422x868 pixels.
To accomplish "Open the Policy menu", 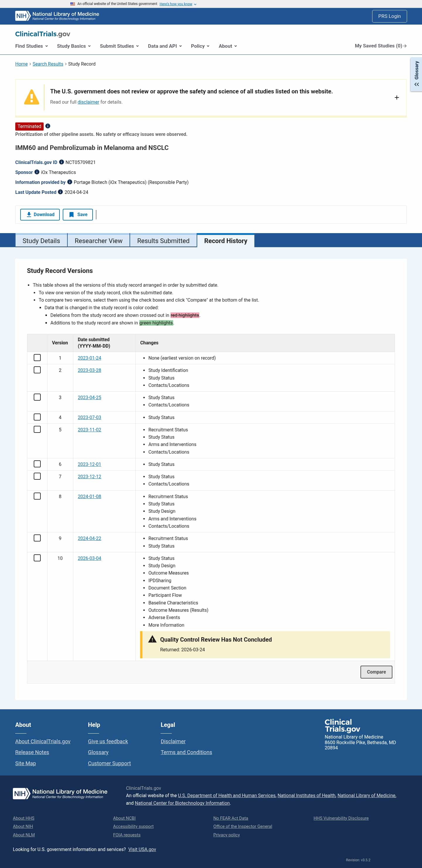I will pyautogui.click(x=200, y=46).
